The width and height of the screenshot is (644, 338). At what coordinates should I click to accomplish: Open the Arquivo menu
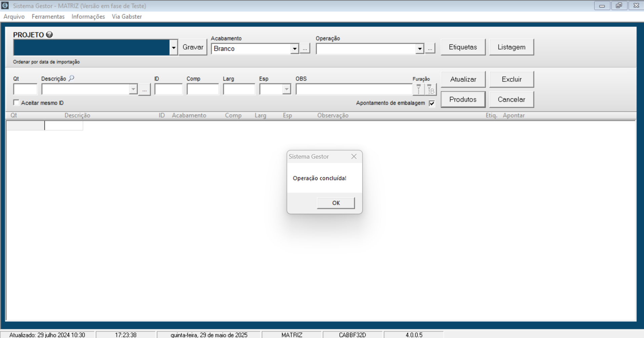pos(14,16)
